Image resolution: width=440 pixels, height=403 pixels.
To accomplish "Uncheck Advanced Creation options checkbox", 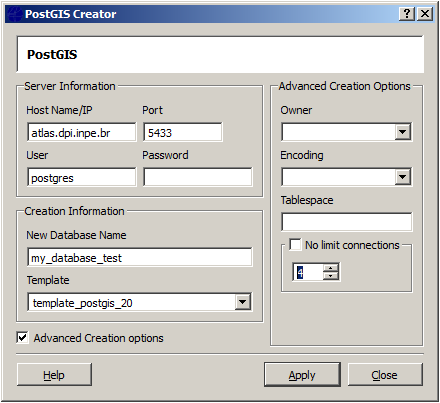I will pos(23,337).
